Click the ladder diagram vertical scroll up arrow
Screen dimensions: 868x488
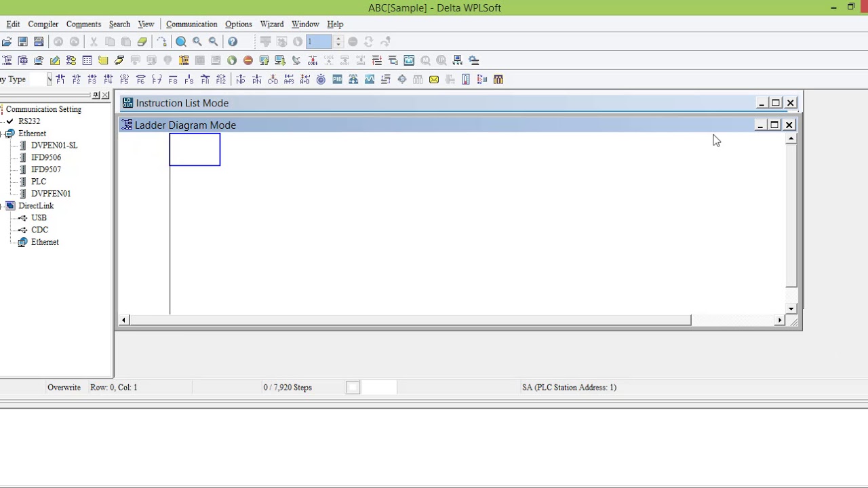(x=791, y=139)
